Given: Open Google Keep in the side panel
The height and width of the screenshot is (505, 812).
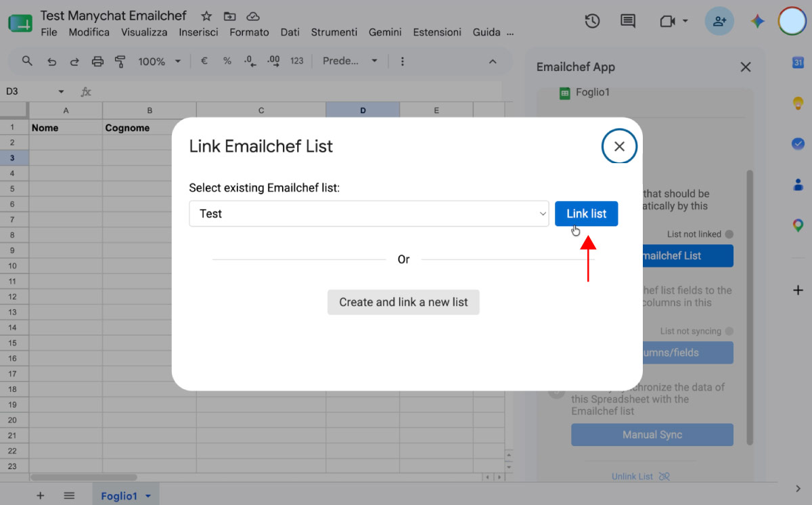Looking at the screenshot, I should pyautogui.click(x=798, y=103).
